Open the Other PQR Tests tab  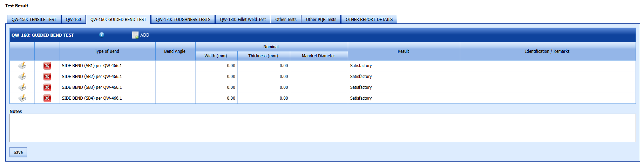tap(321, 20)
